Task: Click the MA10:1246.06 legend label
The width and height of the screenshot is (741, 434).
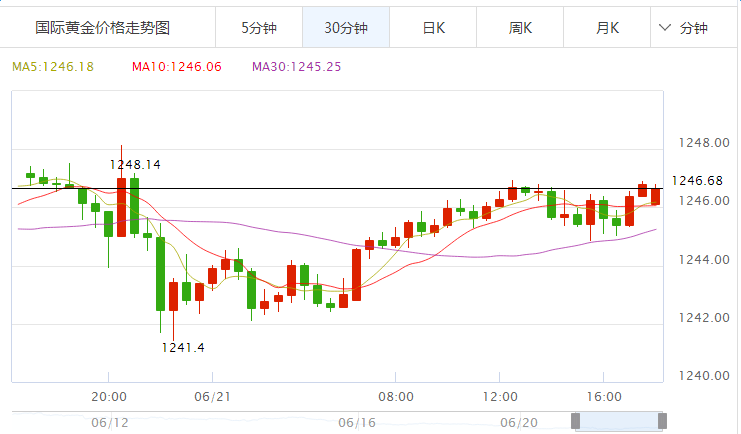Action: tap(174, 66)
